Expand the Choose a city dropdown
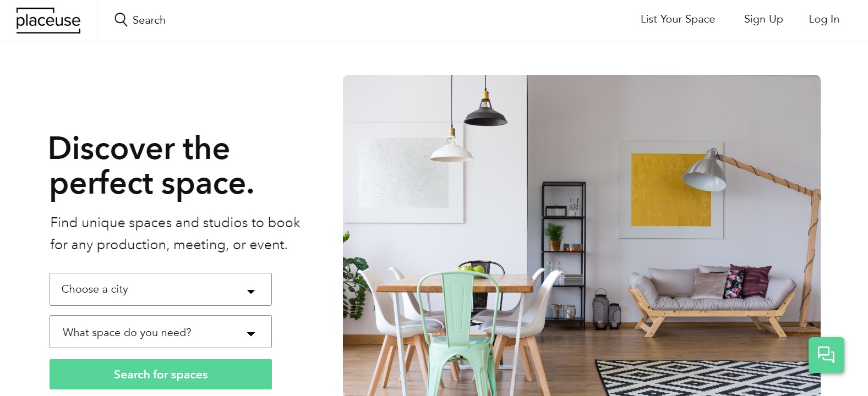Screen dimensions: 868x396 pos(161,289)
